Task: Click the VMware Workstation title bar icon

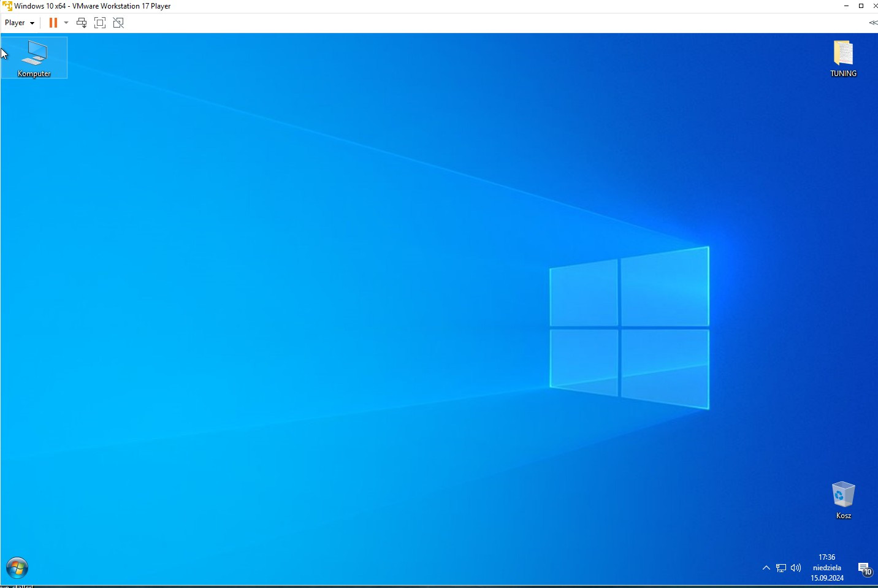Action: coord(7,6)
